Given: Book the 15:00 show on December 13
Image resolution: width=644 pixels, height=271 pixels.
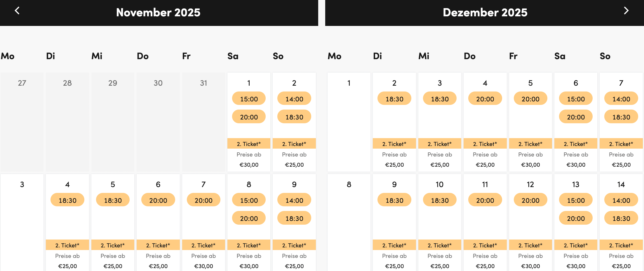Looking at the screenshot, I should click(x=576, y=200).
